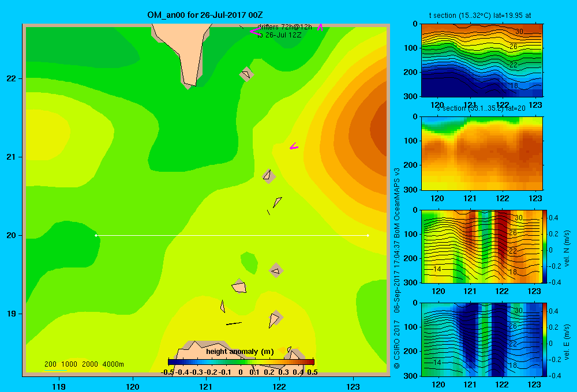Image resolution: width=577 pixels, height=392 pixels.
Task: Click the "30" contour label in temperature section
Action: tap(519, 32)
